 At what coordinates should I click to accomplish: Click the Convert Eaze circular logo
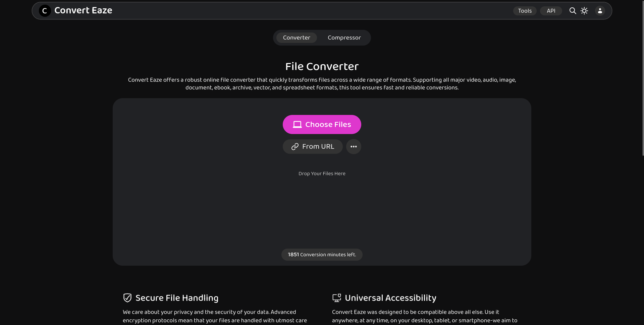pos(45,10)
